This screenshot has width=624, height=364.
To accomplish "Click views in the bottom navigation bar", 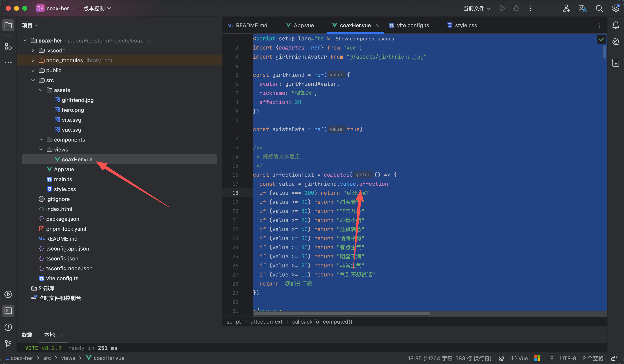I will (x=68, y=358).
